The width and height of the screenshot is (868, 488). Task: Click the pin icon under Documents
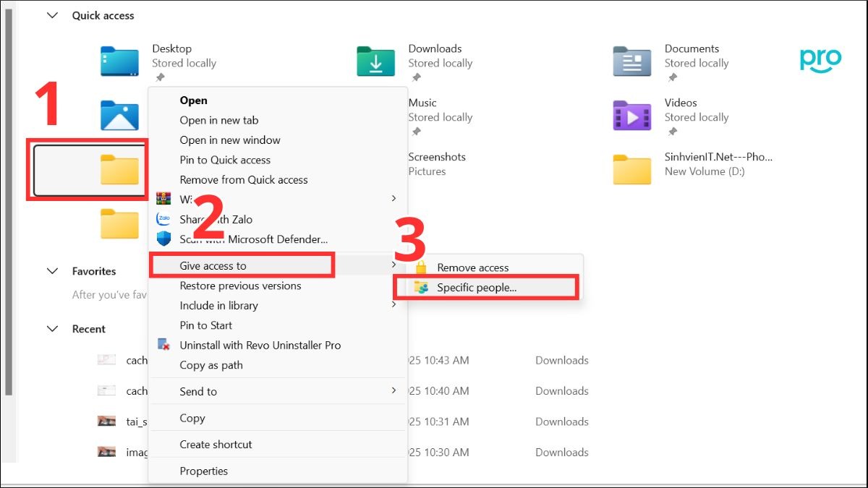[672, 77]
